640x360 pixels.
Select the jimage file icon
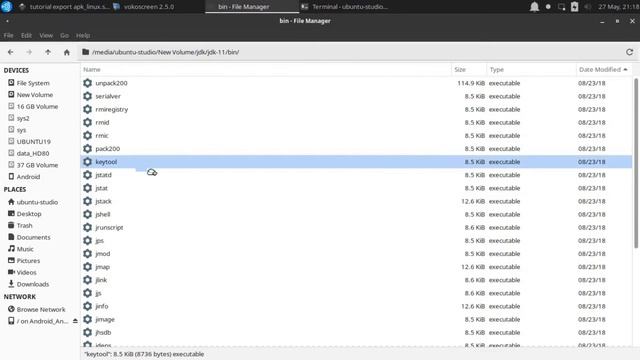coord(87,319)
